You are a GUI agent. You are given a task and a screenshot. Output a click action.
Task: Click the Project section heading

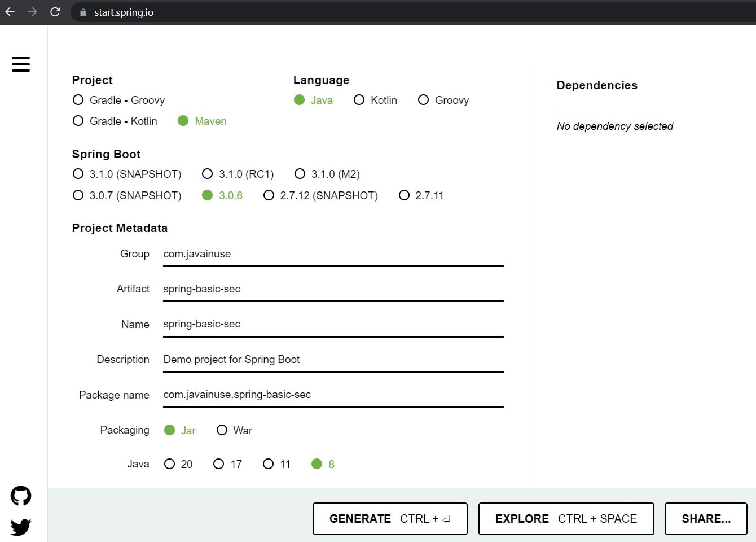(x=92, y=80)
